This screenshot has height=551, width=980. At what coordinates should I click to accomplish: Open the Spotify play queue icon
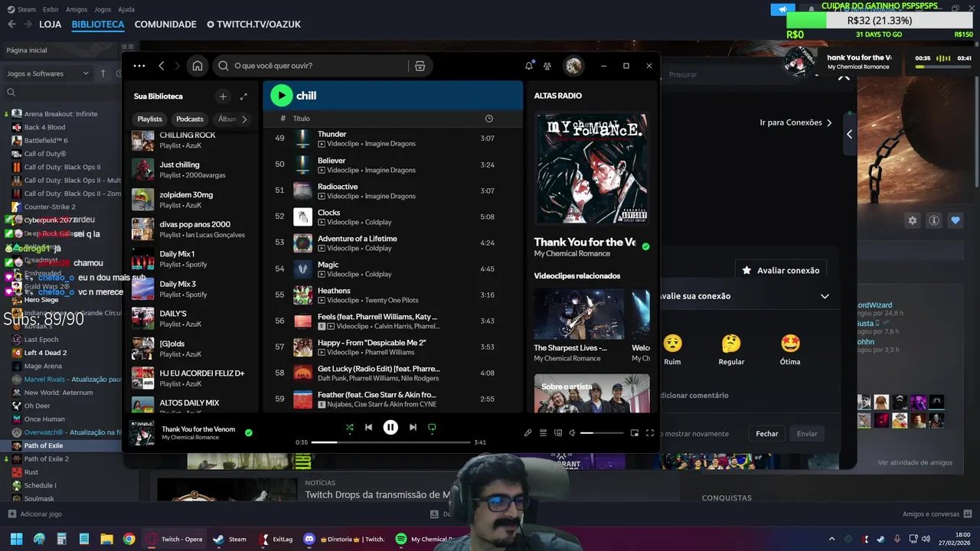[543, 433]
